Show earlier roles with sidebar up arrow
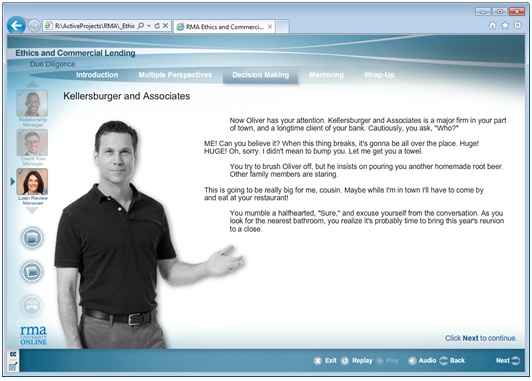The image size is (532, 381). click(x=32, y=84)
